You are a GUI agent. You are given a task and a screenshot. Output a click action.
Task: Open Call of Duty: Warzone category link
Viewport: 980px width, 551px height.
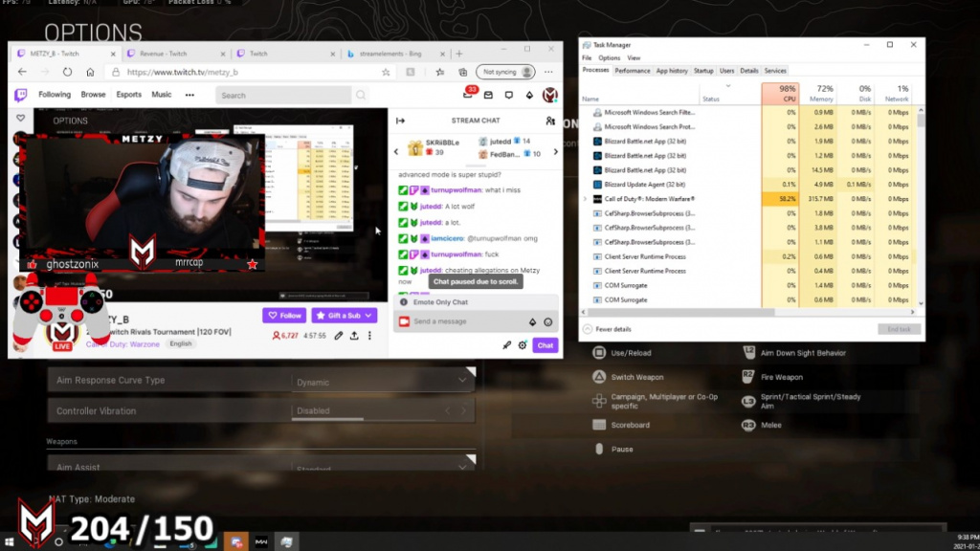click(122, 344)
